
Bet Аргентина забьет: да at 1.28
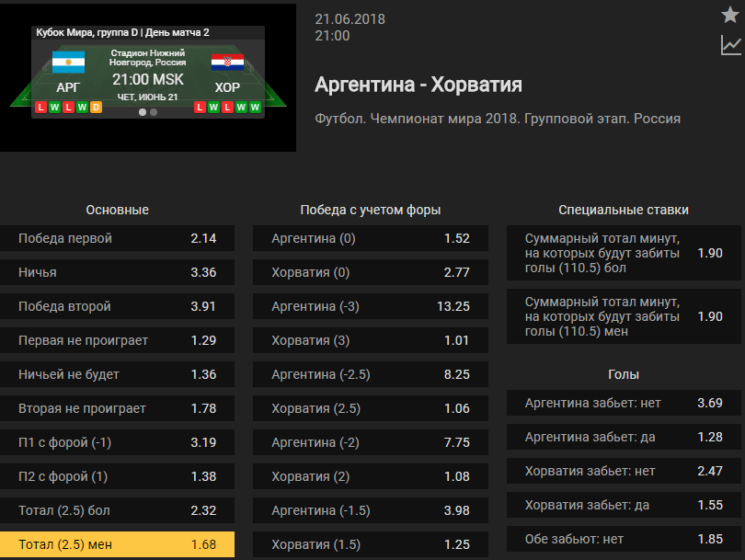click(624, 437)
